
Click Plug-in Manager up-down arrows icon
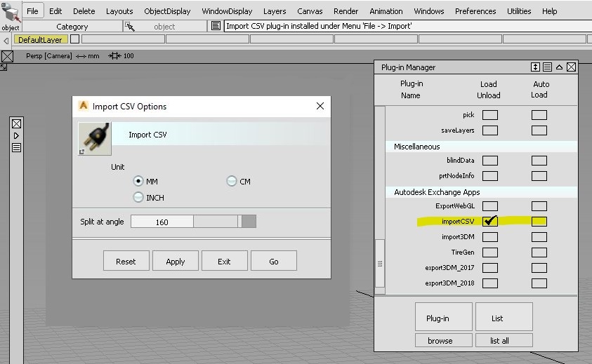pos(535,67)
